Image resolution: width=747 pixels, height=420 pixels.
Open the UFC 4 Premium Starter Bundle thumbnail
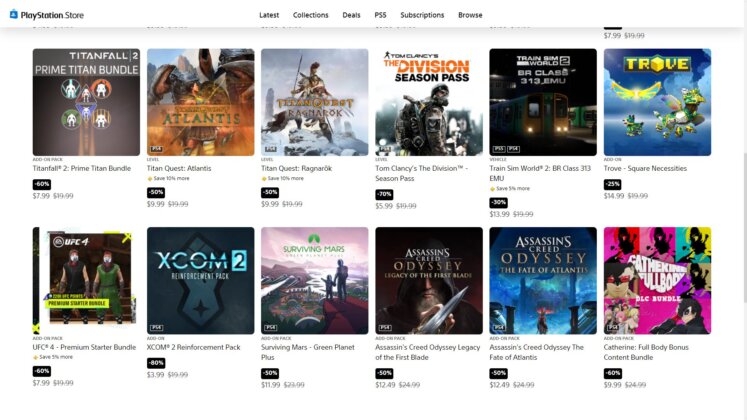click(x=86, y=280)
